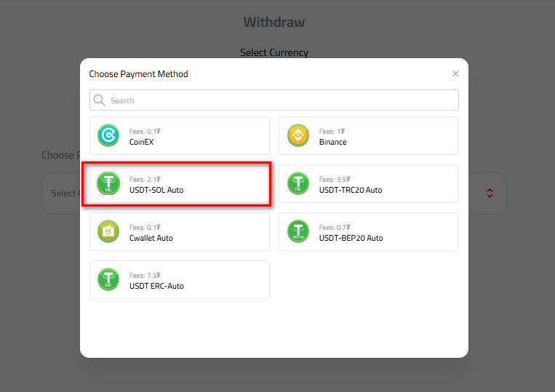This screenshot has width=555, height=392.
Task: Choose Binance as payment method
Action: (x=369, y=136)
